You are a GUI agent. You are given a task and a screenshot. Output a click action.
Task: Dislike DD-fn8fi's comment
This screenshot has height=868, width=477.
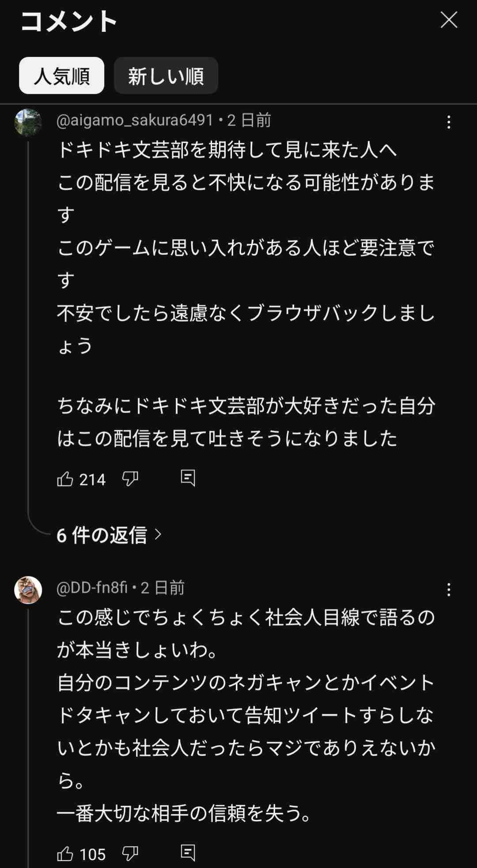coord(130,854)
